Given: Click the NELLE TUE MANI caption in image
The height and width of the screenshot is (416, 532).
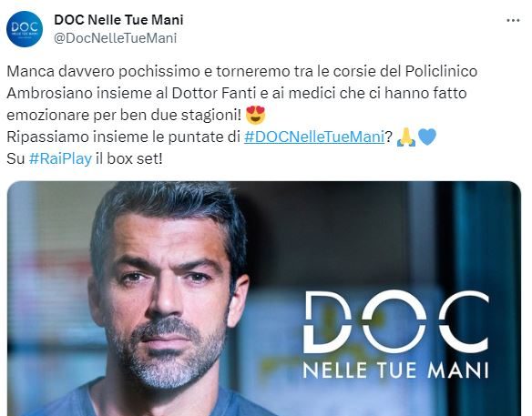Looking at the screenshot, I should coord(395,370).
